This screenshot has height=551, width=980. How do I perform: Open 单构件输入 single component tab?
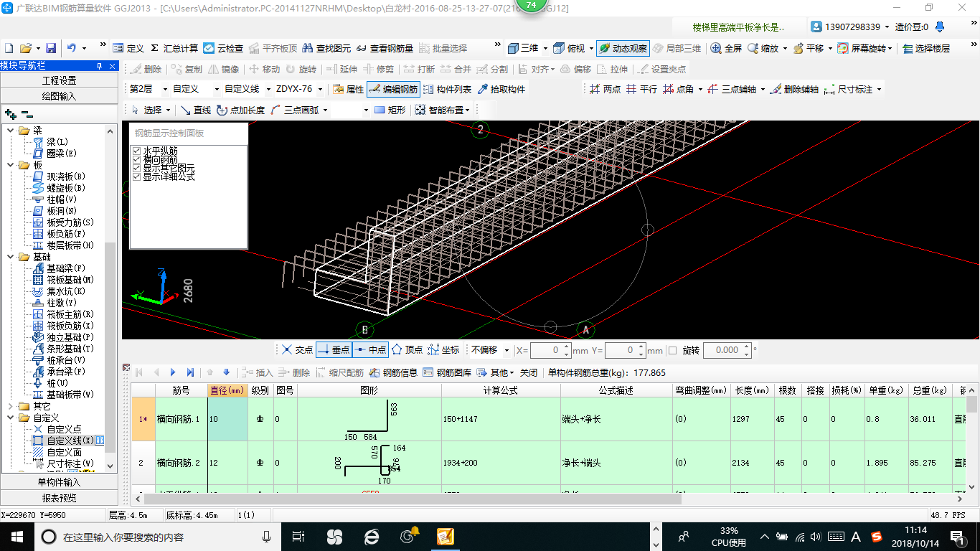(x=59, y=482)
